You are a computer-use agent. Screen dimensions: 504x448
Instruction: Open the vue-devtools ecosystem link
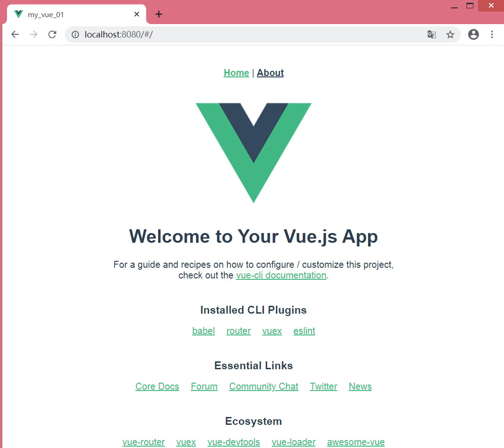click(234, 442)
